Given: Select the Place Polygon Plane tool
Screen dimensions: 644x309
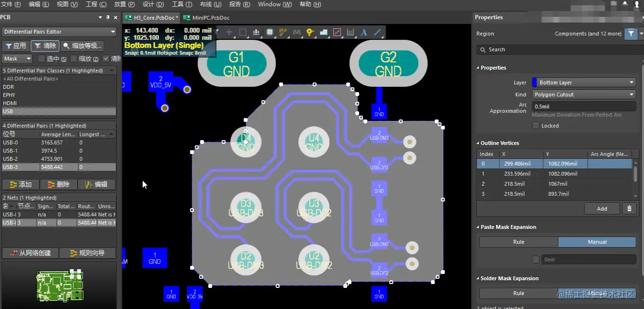Looking at the screenshot, I should [323, 32].
